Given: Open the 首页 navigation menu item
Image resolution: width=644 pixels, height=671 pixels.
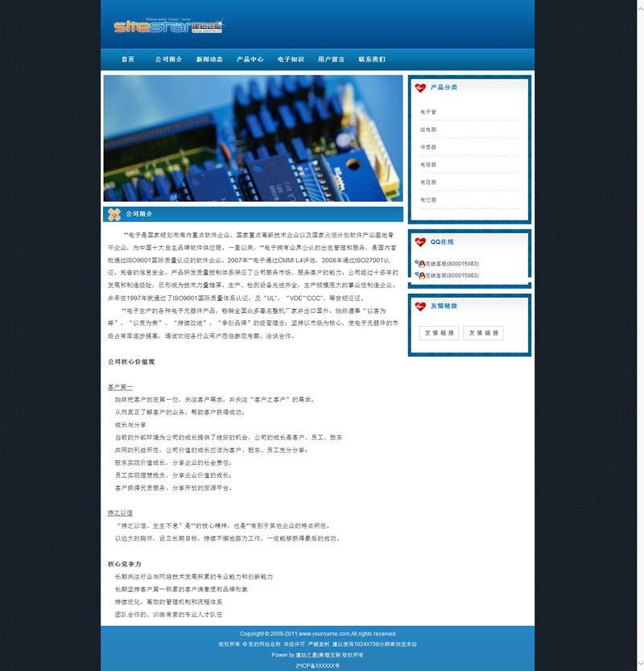Looking at the screenshot, I should click(128, 60).
